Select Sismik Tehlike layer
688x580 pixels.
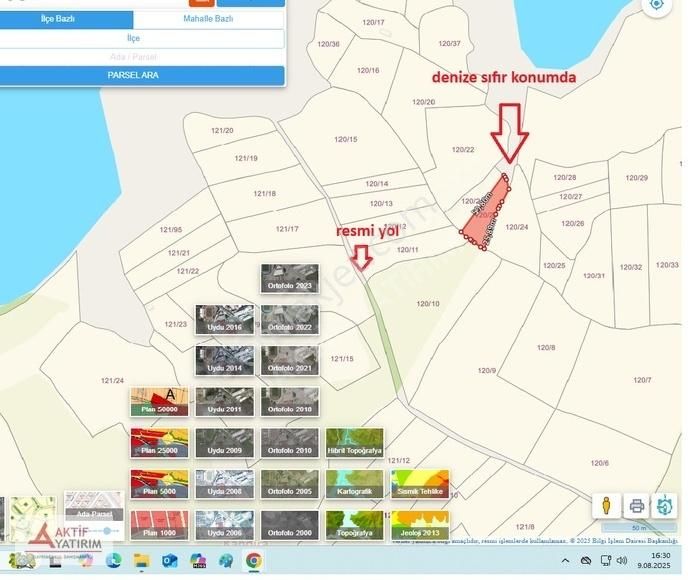(420, 484)
